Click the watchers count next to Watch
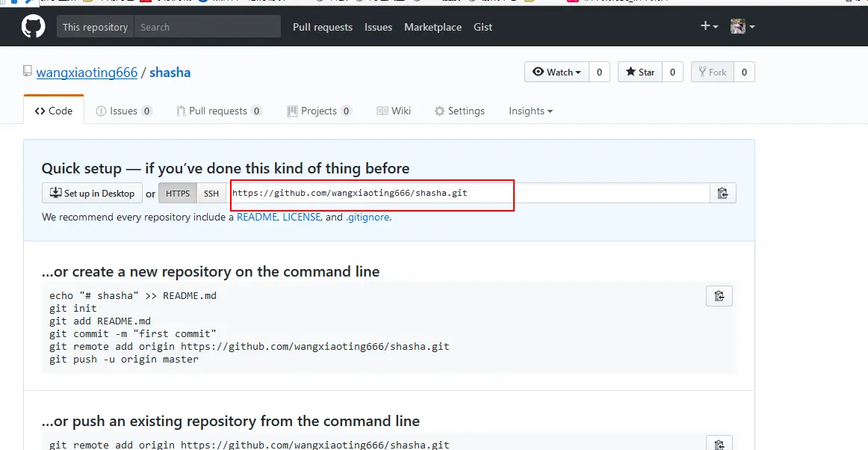The width and height of the screenshot is (868, 450). point(599,72)
